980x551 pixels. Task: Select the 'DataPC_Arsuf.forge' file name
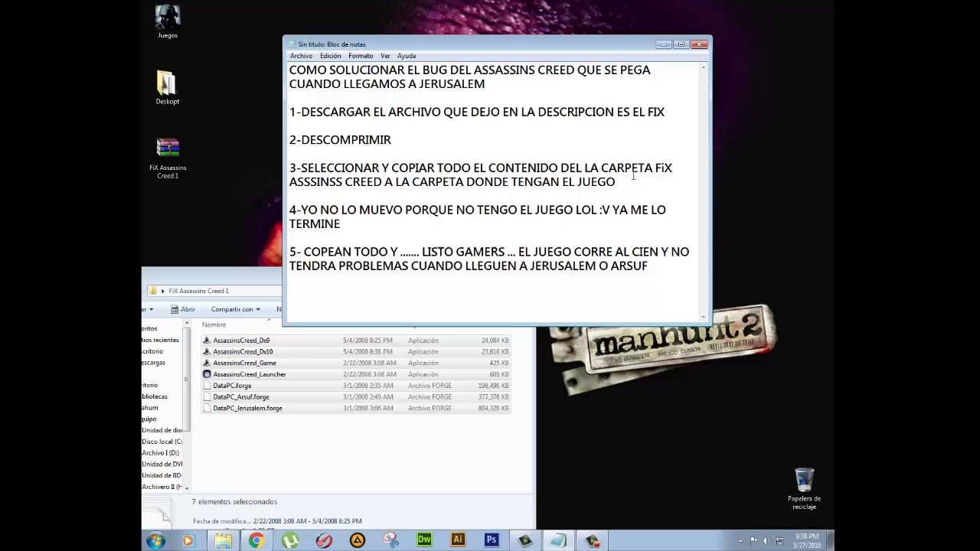(241, 397)
